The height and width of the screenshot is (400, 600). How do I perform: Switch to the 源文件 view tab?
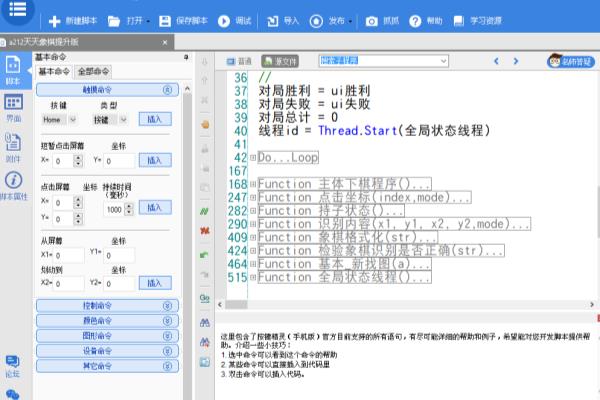280,61
